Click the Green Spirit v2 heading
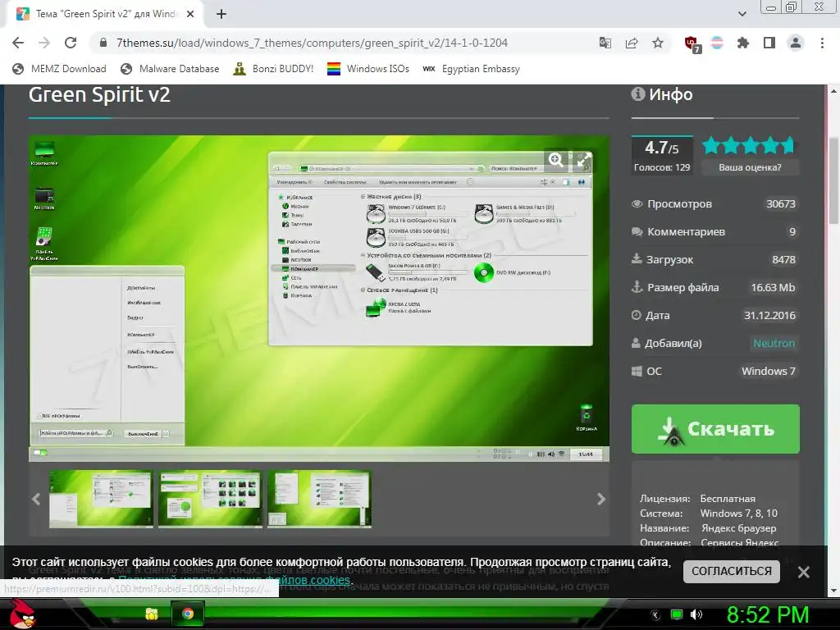The width and height of the screenshot is (840, 630). point(99,95)
